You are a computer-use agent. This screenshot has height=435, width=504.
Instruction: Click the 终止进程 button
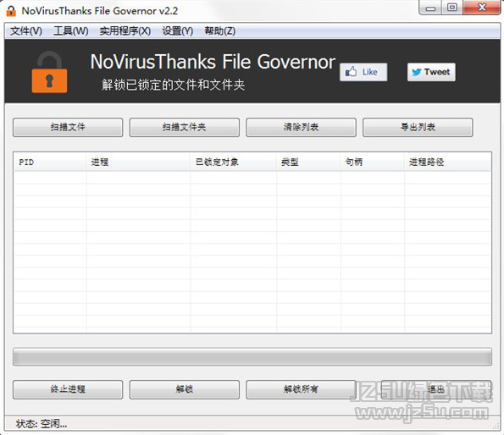click(68, 390)
